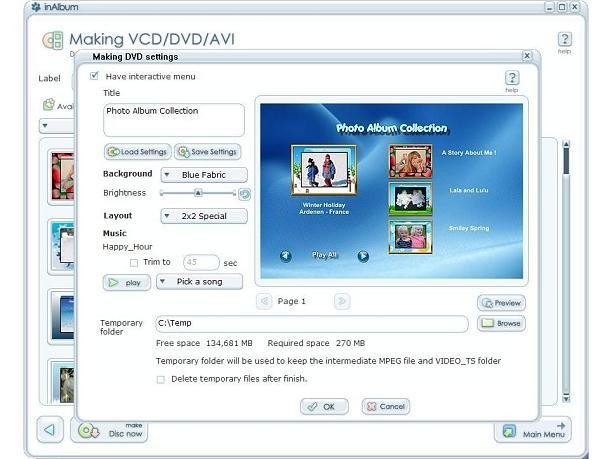
Task: Select Smiley Spring thumbnail
Action: 410,237
